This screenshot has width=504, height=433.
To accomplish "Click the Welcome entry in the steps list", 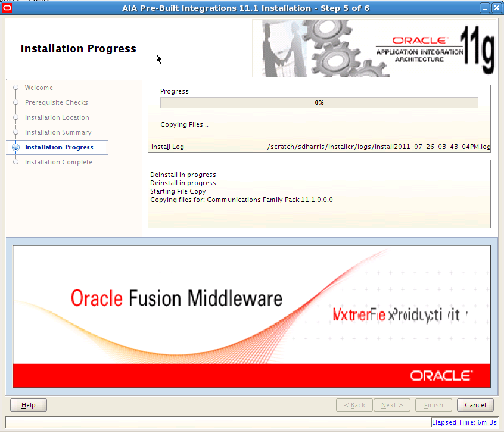I will [x=39, y=88].
